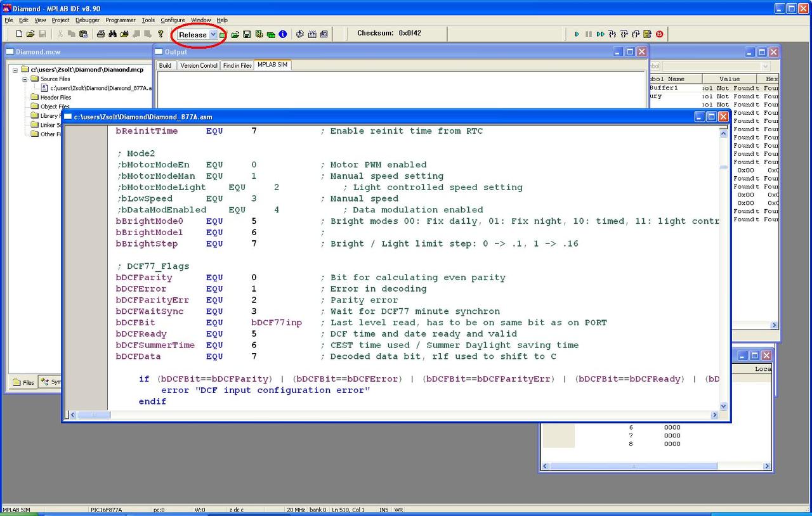The width and height of the screenshot is (812, 516).
Task: Open the Edit menu
Action: click(23, 20)
